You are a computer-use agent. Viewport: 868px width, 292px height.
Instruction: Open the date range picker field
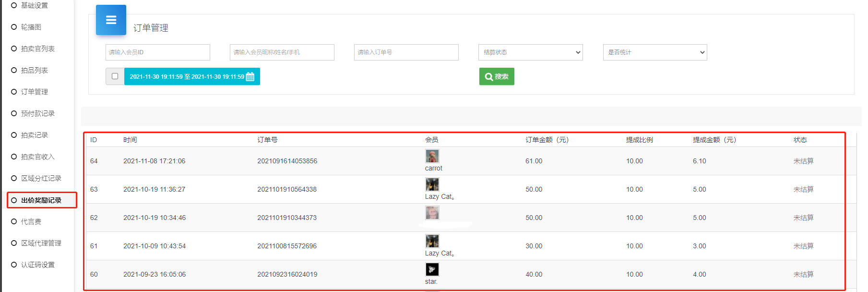click(x=187, y=77)
